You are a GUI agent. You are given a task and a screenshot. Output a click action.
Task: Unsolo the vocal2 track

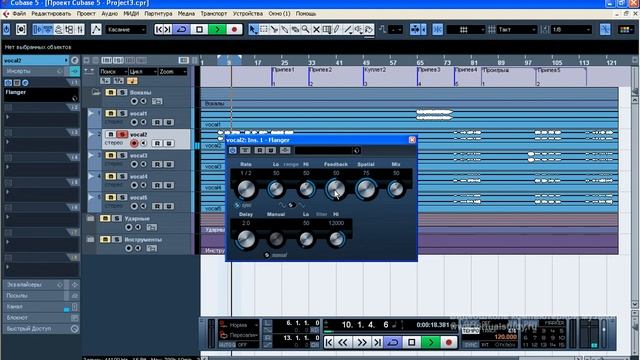(x=122, y=134)
